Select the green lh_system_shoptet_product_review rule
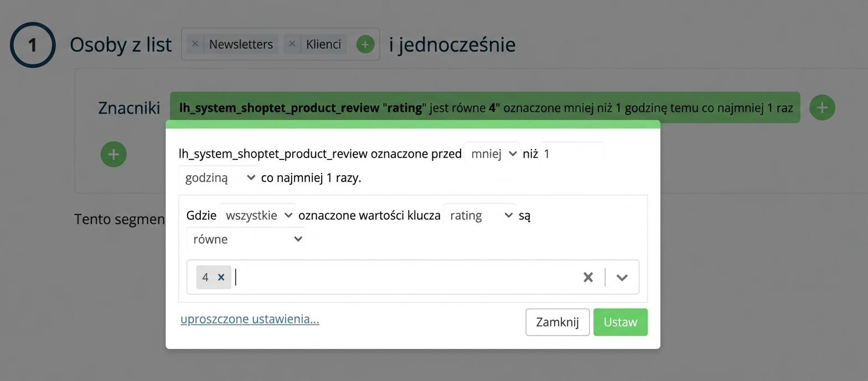This screenshot has height=381, width=868. pos(485,107)
